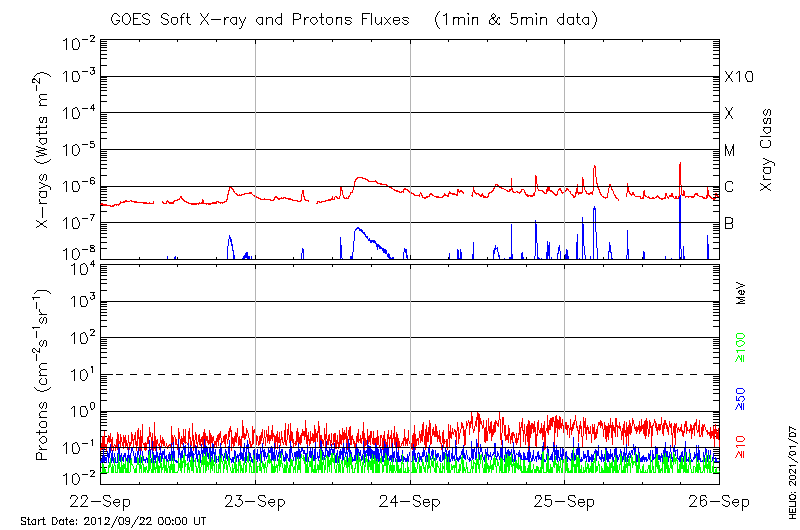Click the C flare class label

[x=729, y=187]
